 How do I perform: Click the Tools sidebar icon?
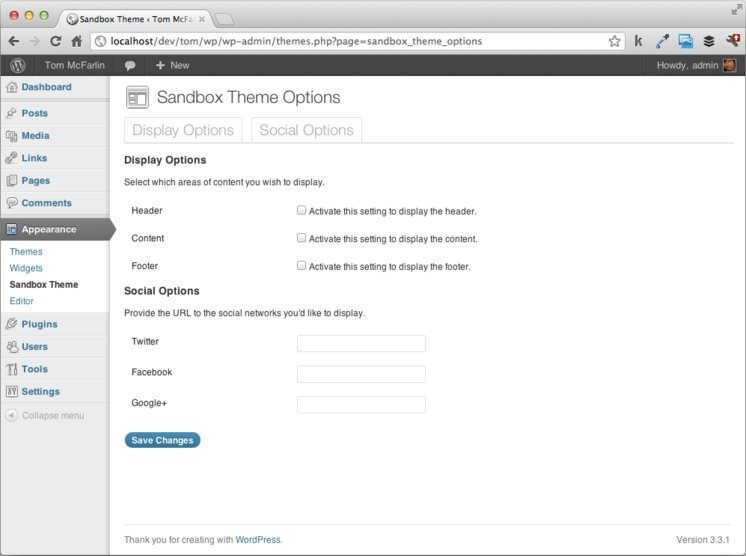tap(11, 369)
